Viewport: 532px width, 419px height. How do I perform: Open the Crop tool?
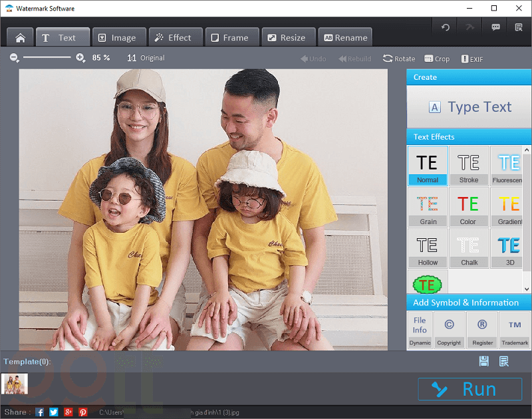pyautogui.click(x=436, y=59)
